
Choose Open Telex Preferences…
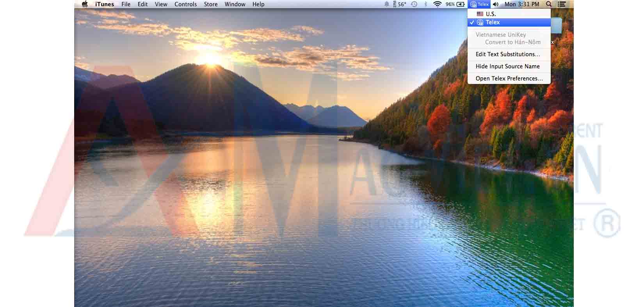[509, 79]
